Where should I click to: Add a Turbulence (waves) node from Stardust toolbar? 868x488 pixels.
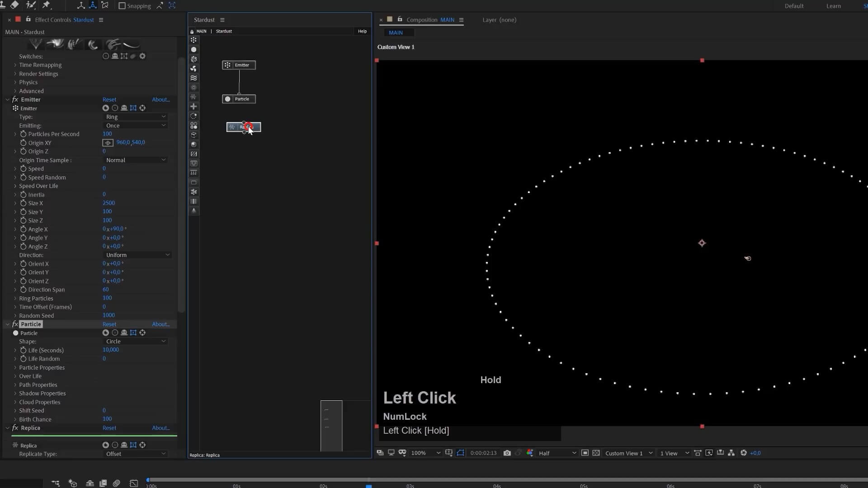click(x=193, y=78)
